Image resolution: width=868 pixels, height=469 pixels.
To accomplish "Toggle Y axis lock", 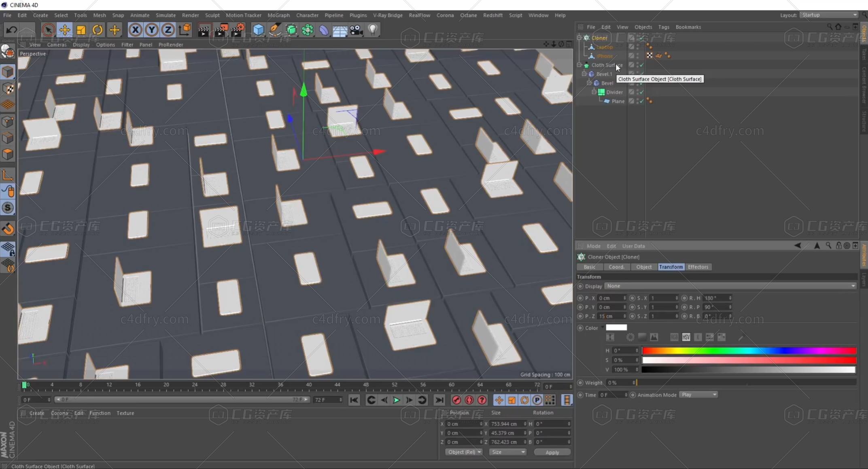I will [x=151, y=30].
